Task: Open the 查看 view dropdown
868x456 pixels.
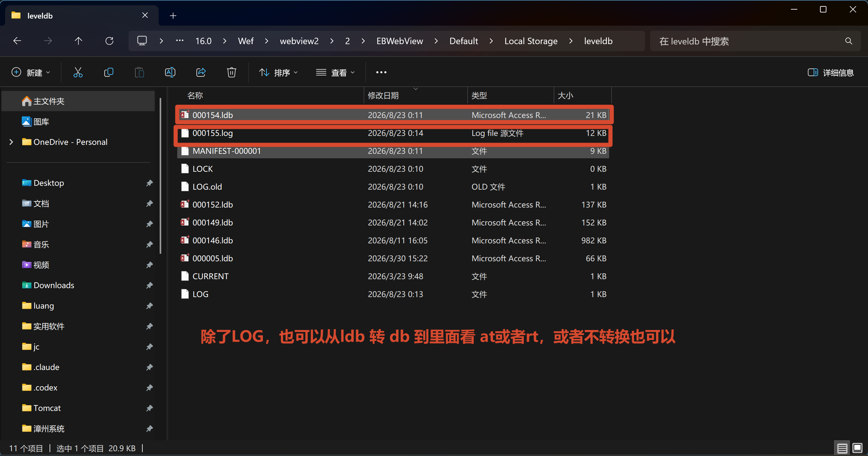Action: click(335, 72)
